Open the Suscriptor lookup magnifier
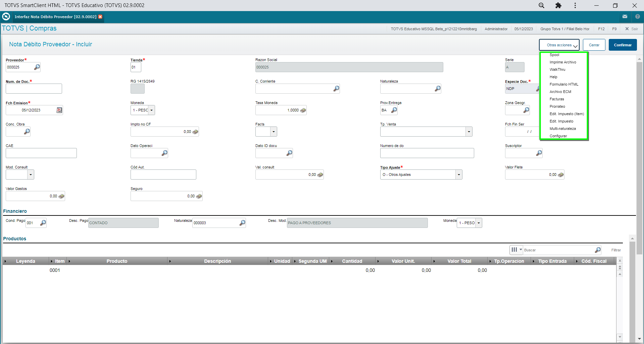 point(539,153)
